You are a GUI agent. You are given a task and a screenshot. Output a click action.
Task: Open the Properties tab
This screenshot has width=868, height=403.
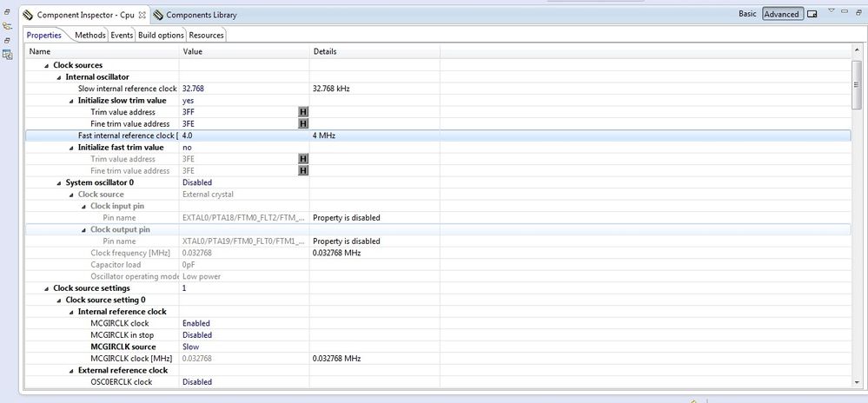(x=44, y=35)
